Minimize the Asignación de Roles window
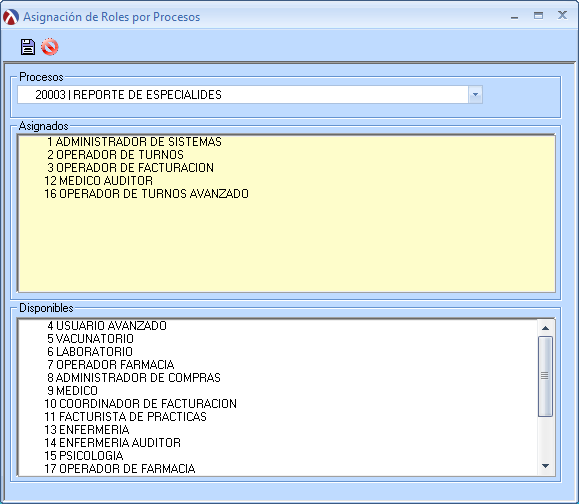 514,16
